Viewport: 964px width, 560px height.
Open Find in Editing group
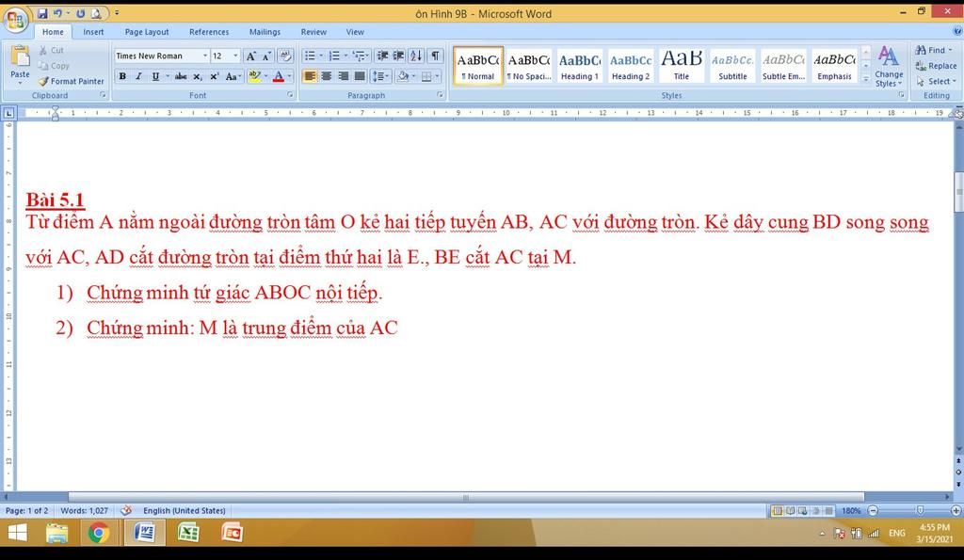pos(933,51)
